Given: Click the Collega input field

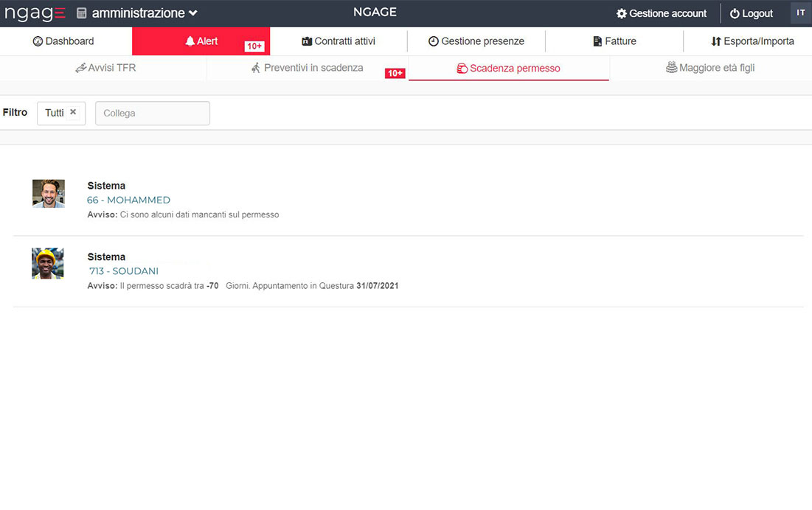Looking at the screenshot, I should coord(153,113).
